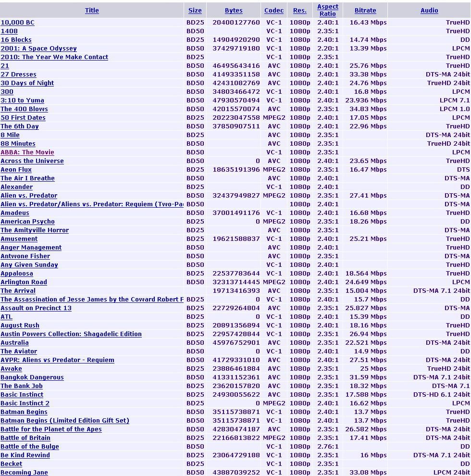
Task: Open the American Psycho title link
Action: [x=27, y=222]
